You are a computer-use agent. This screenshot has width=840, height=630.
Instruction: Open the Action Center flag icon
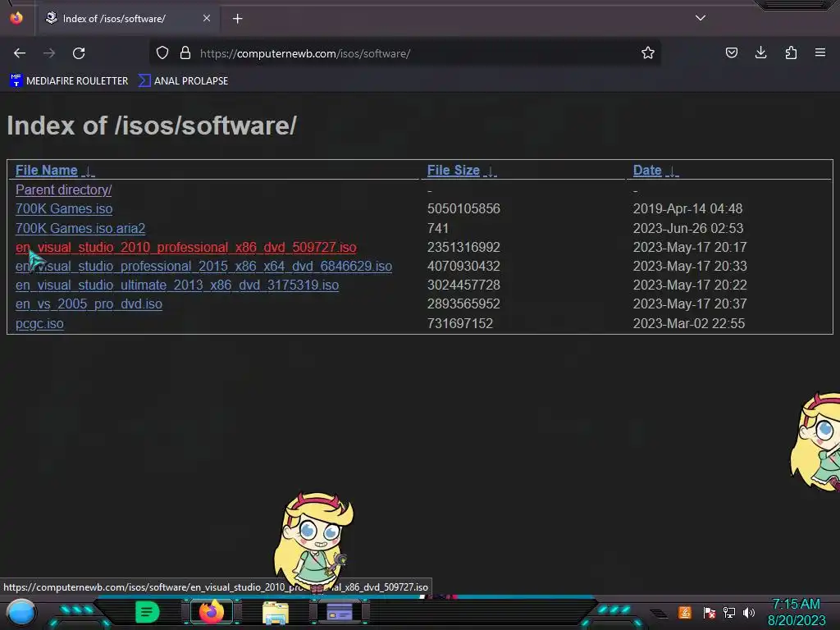click(x=710, y=612)
